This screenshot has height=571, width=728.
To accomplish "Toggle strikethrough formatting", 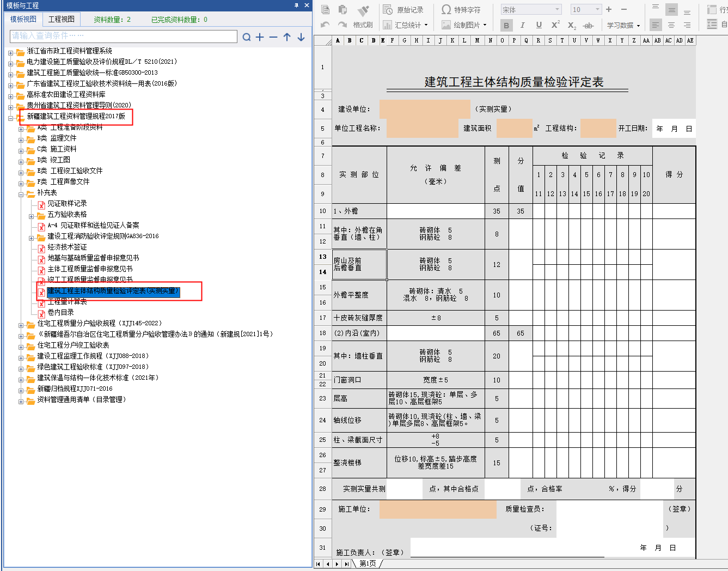I will click(588, 25).
